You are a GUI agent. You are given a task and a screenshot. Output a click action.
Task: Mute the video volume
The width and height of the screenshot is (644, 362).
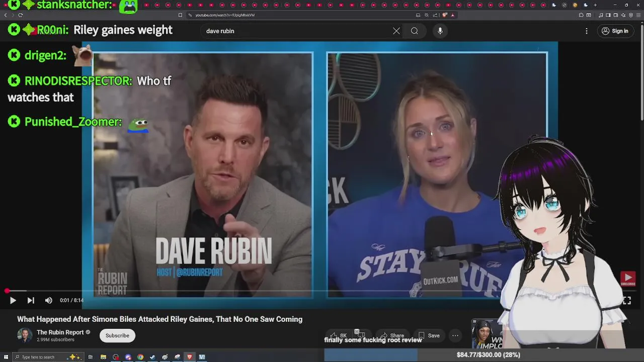click(48, 300)
